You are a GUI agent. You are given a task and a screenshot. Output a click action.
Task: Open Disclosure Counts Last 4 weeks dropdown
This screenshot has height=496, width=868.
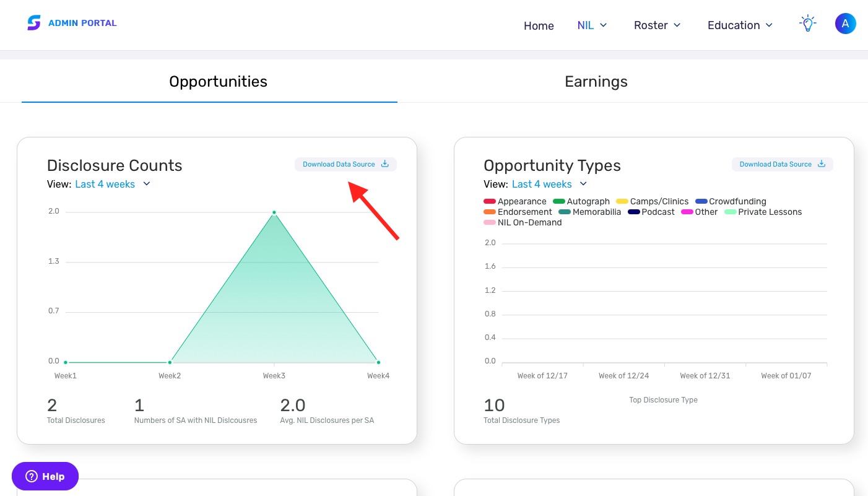click(x=113, y=184)
